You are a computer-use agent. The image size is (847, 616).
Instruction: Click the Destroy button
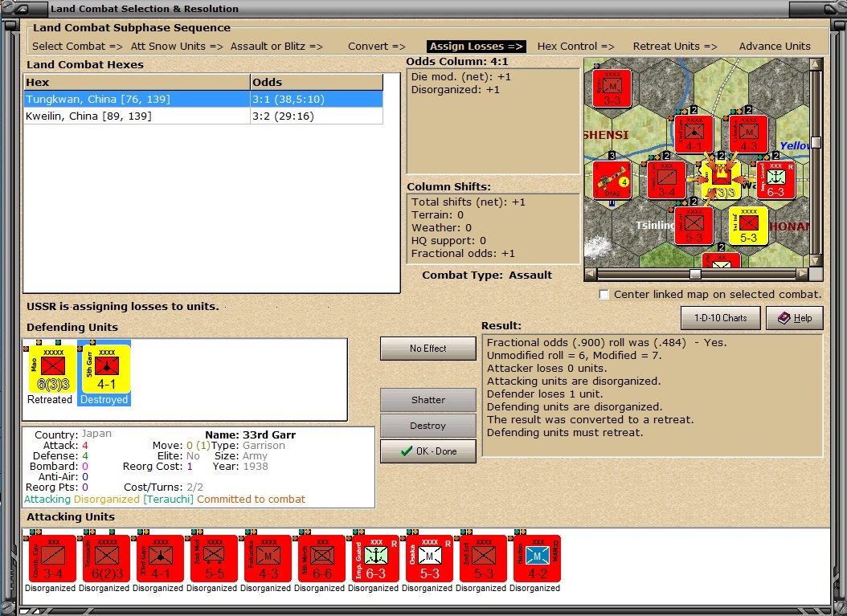pos(428,426)
